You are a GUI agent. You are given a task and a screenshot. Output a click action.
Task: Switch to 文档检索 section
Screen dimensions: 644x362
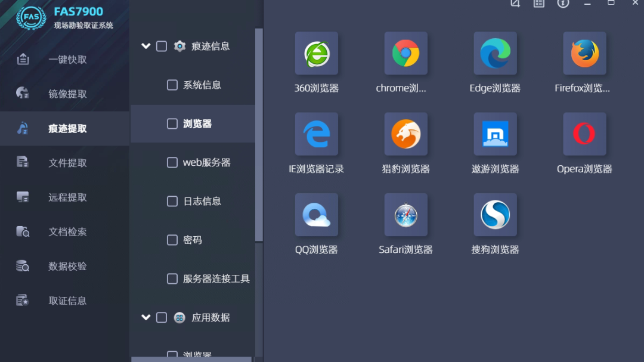(x=65, y=232)
